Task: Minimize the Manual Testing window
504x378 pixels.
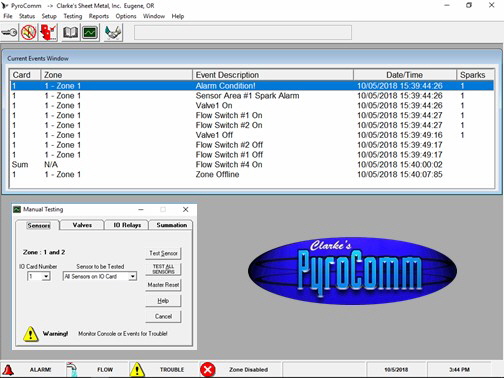Action: point(141,209)
